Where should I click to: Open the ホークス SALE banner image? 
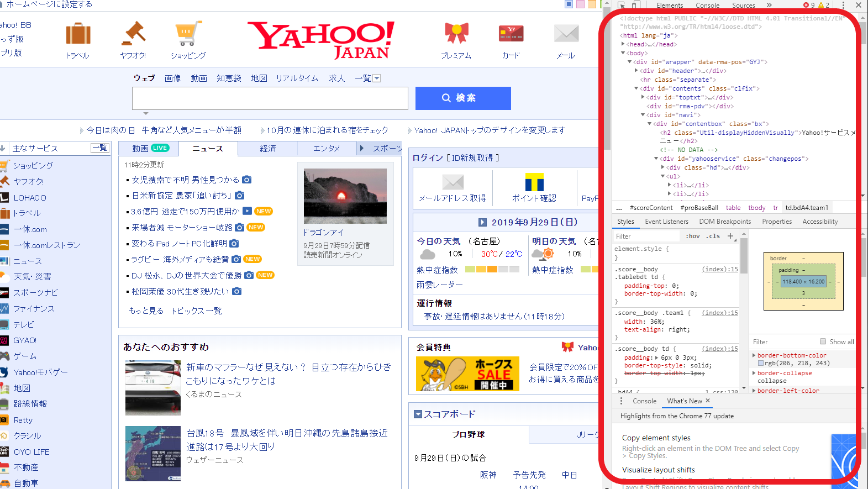click(467, 374)
